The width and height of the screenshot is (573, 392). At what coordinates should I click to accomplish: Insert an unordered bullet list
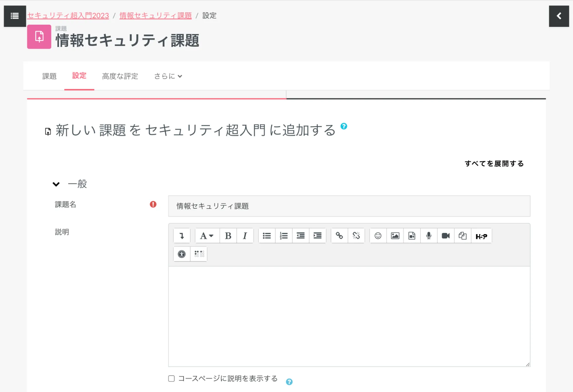click(x=267, y=236)
